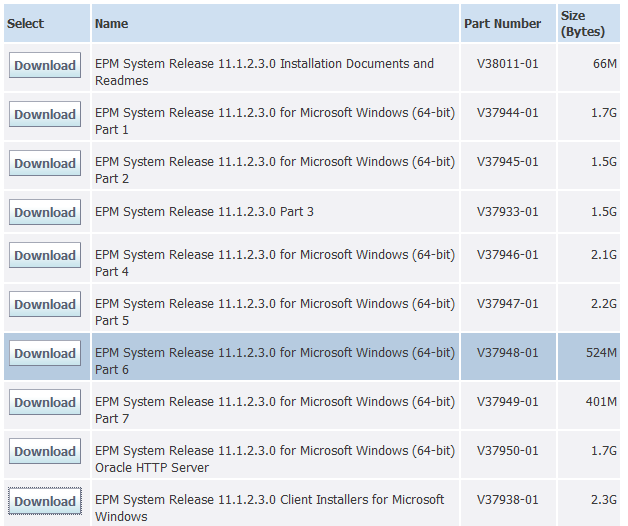
Task: Click the 2.2G size value
Action: tap(604, 303)
